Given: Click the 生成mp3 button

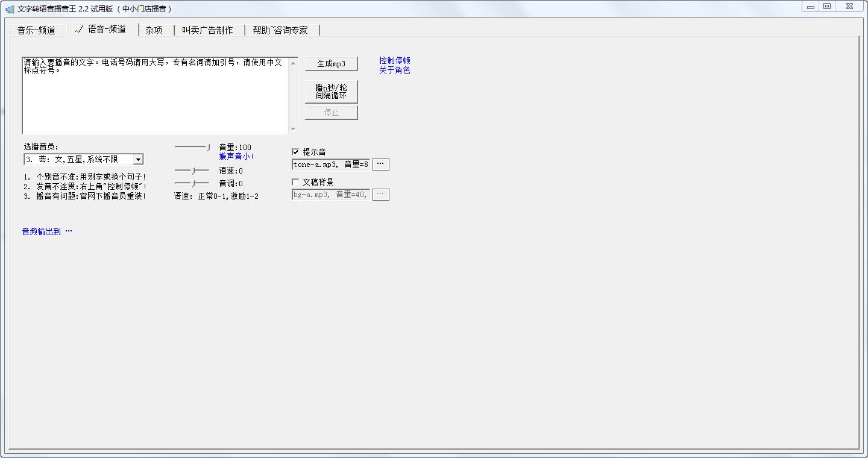Looking at the screenshot, I should coord(332,63).
